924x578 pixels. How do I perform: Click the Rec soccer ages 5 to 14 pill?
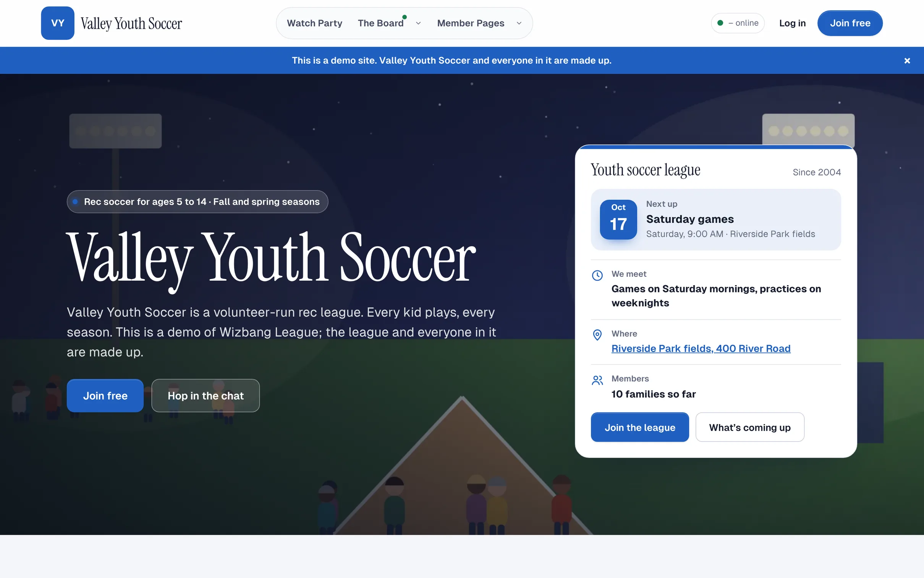pyautogui.click(x=197, y=202)
